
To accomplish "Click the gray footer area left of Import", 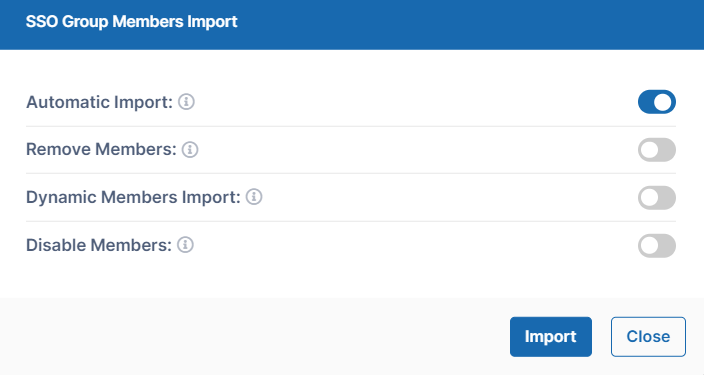I will click(x=251, y=337).
